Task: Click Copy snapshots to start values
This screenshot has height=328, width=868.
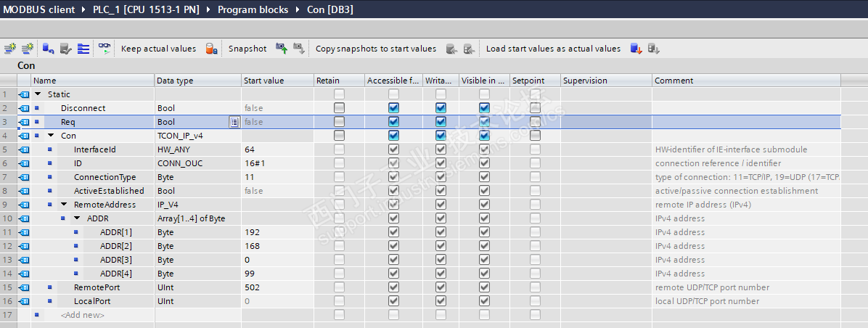Action: [376, 49]
